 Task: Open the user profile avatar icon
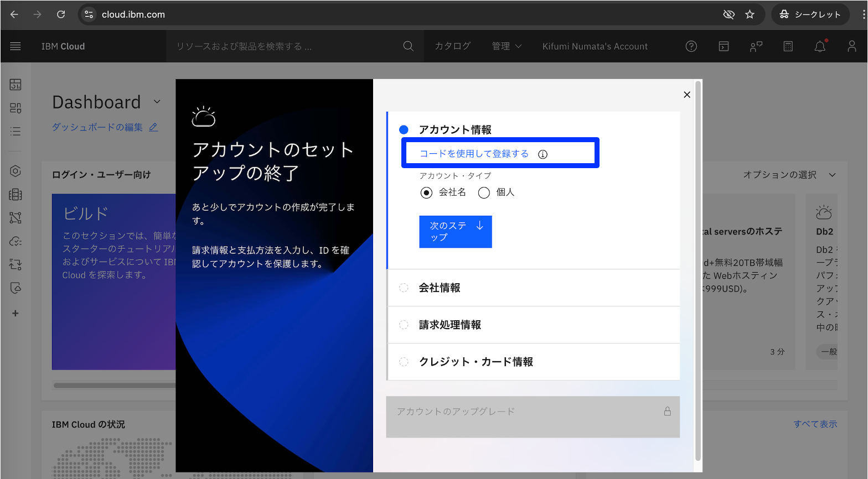[852, 46]
